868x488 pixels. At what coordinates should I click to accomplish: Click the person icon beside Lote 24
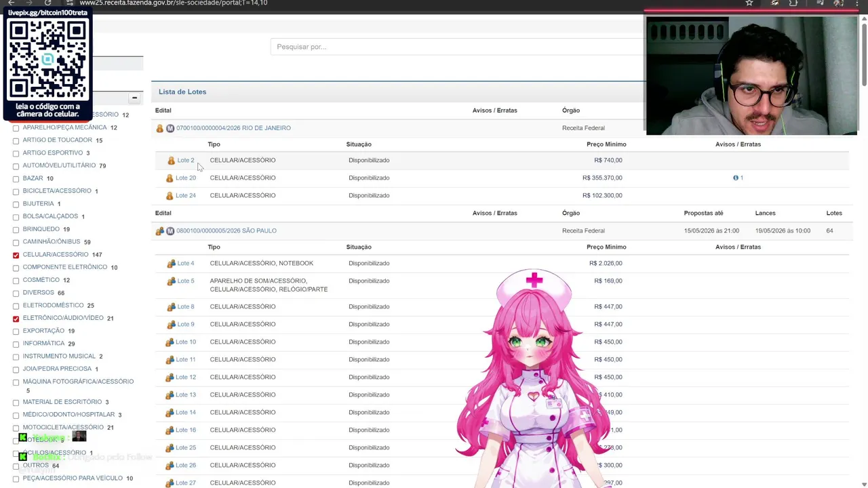coord(170,196)
